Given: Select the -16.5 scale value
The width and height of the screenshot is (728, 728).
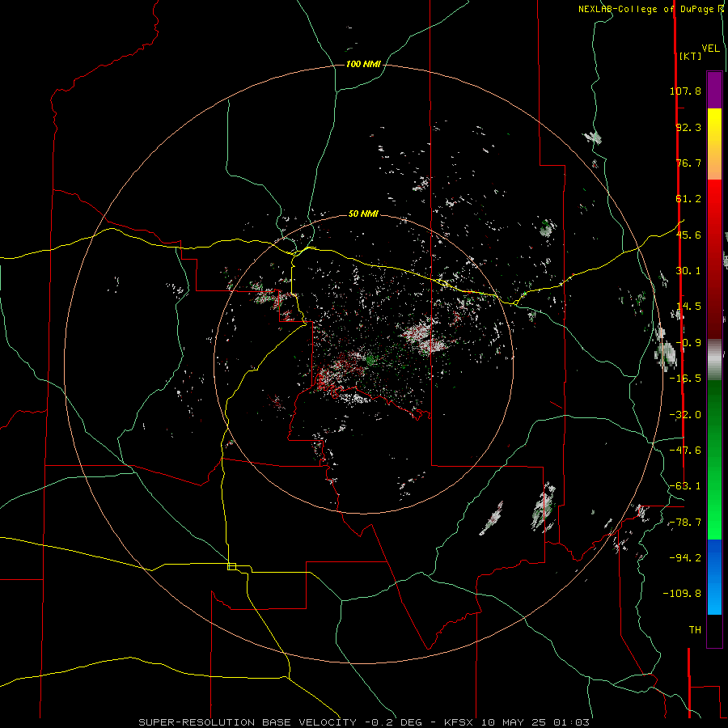Looking at the screenshot, I should click(685, 379).
